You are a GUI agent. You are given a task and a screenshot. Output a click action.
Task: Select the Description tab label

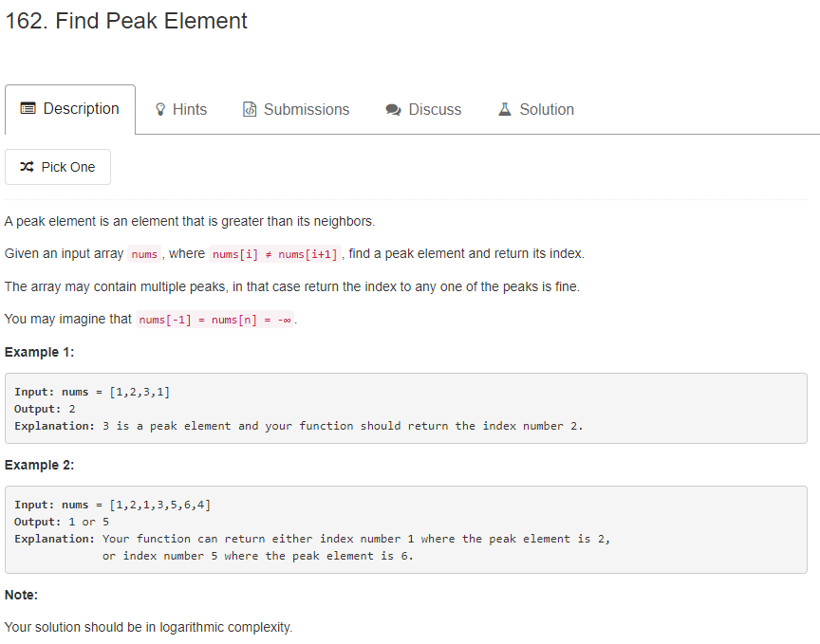[82, 109]
